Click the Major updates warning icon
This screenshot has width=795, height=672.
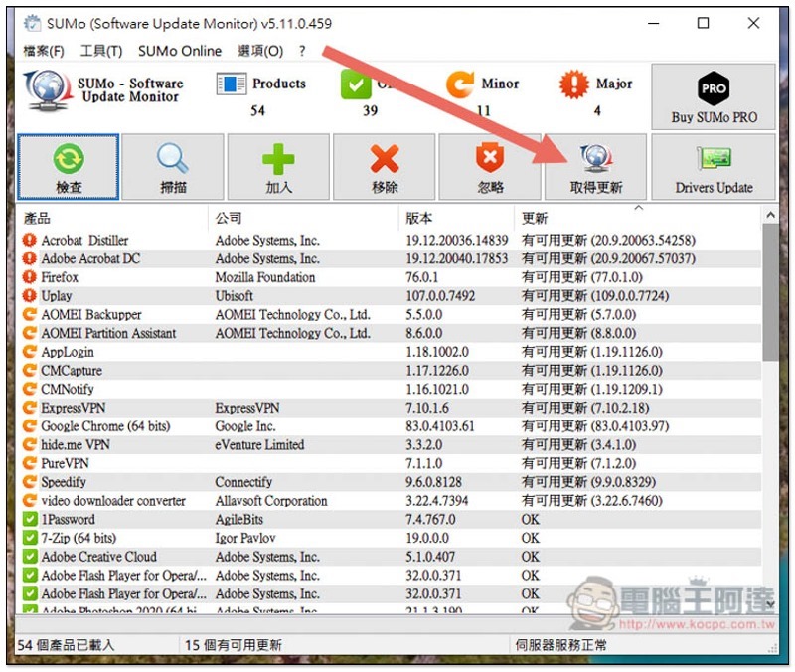click(574, 85)
